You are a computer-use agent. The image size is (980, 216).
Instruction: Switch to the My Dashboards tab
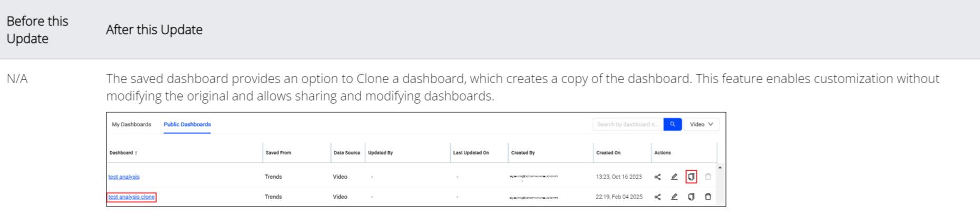coord(131,124)
